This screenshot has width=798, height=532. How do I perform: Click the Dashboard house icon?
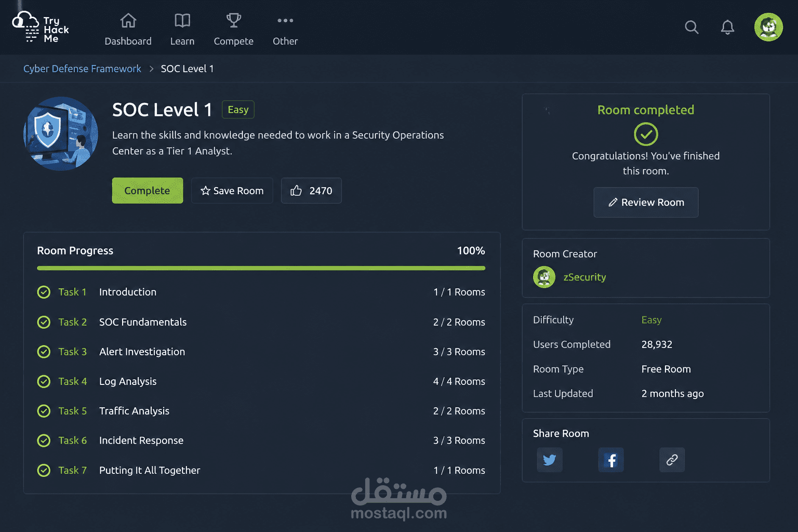coord(128,21)
